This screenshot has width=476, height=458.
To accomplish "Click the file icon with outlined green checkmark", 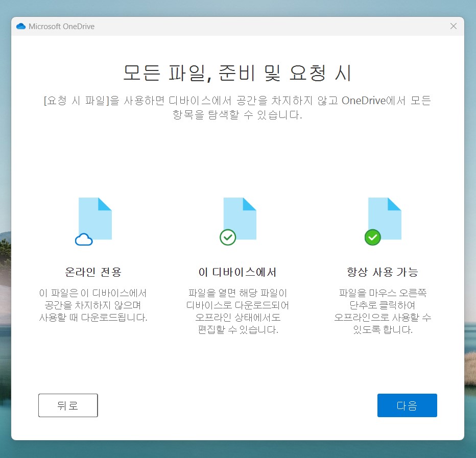I will click(x=239, y=221).
